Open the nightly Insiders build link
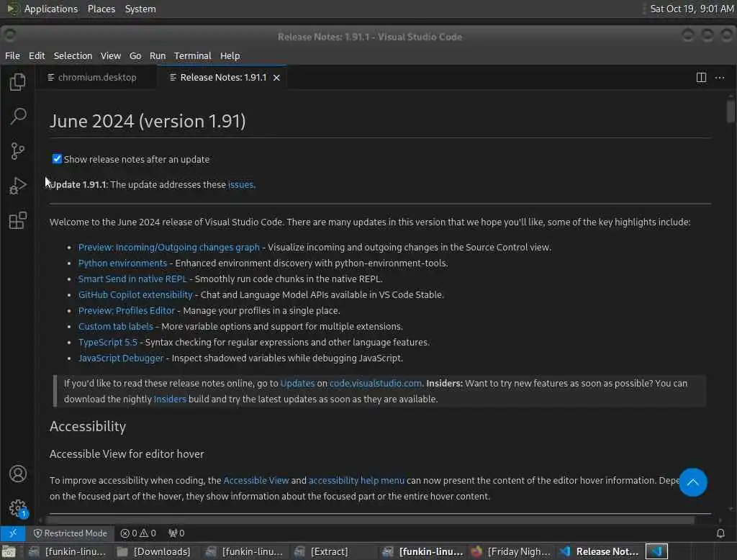The width and height of the screenshot is (737, 560). 170,399
